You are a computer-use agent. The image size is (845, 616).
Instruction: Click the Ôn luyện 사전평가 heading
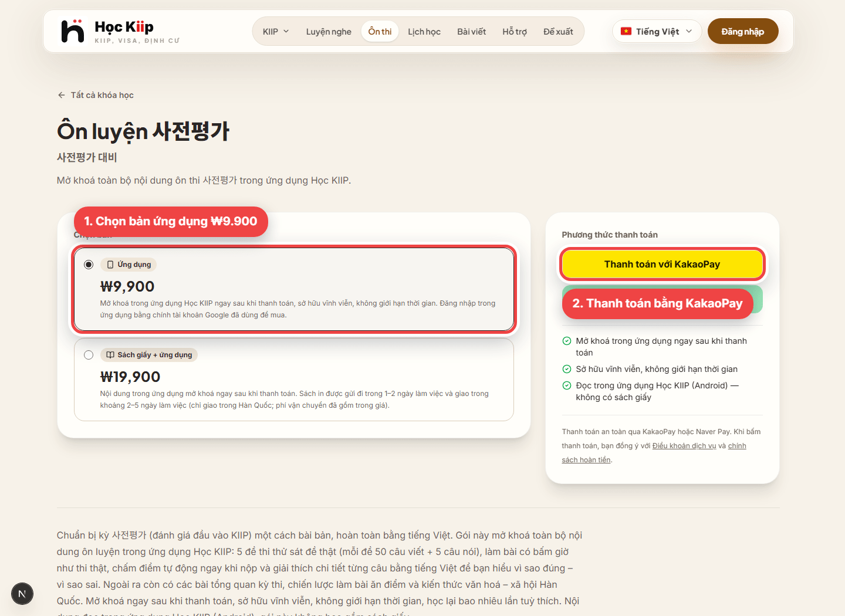click(x=143, y=131)
